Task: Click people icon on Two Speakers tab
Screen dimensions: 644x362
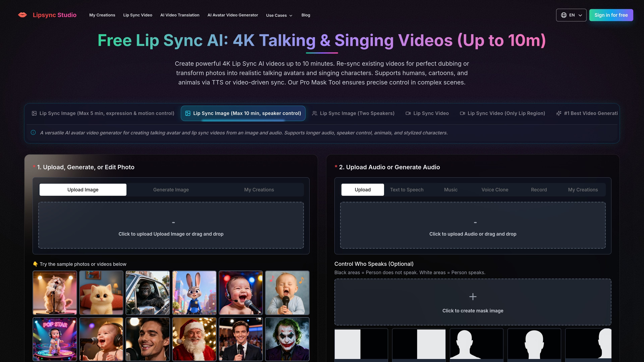Action: 314,113
